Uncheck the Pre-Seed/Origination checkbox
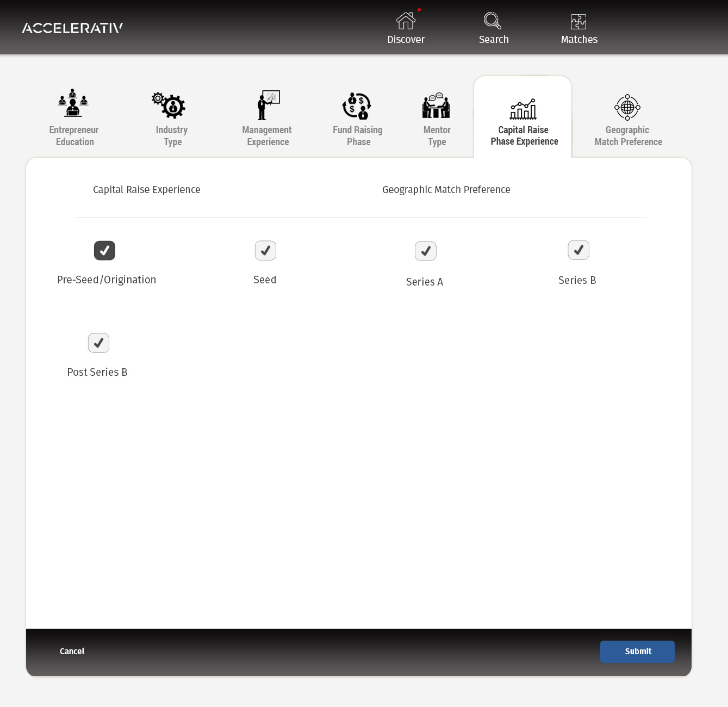 coord(104,251)
